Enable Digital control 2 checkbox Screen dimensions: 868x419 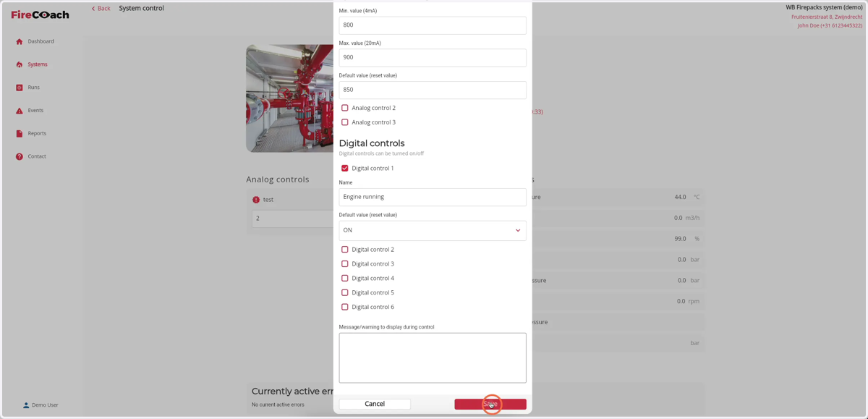click(x=345, y=250)
